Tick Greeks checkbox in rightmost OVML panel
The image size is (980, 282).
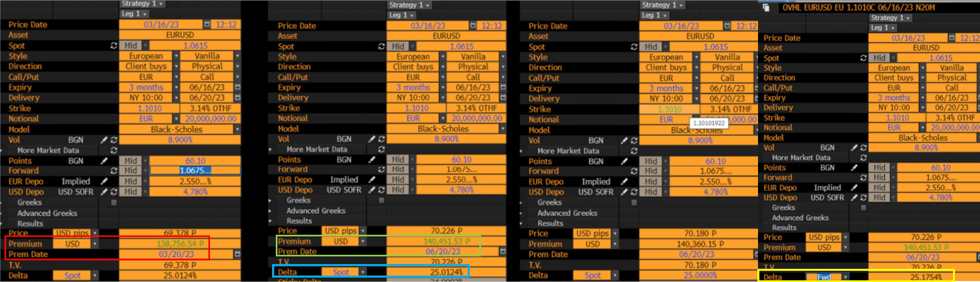pyautogui.click(x=863, y=208)
